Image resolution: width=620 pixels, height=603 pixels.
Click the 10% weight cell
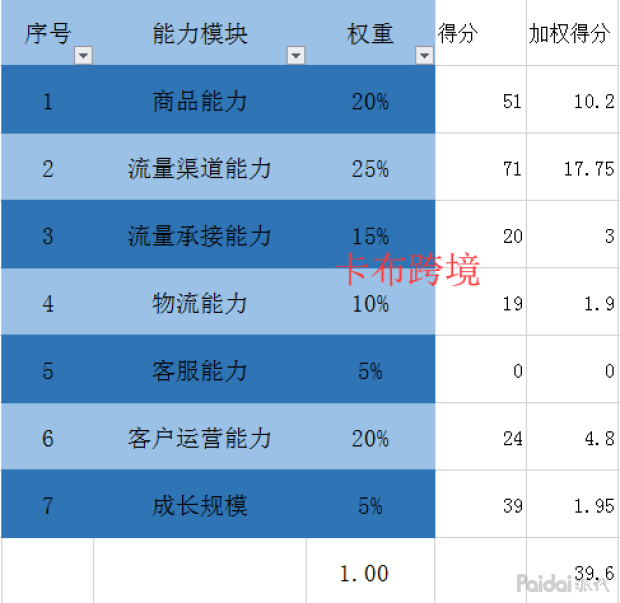[369, 303]
